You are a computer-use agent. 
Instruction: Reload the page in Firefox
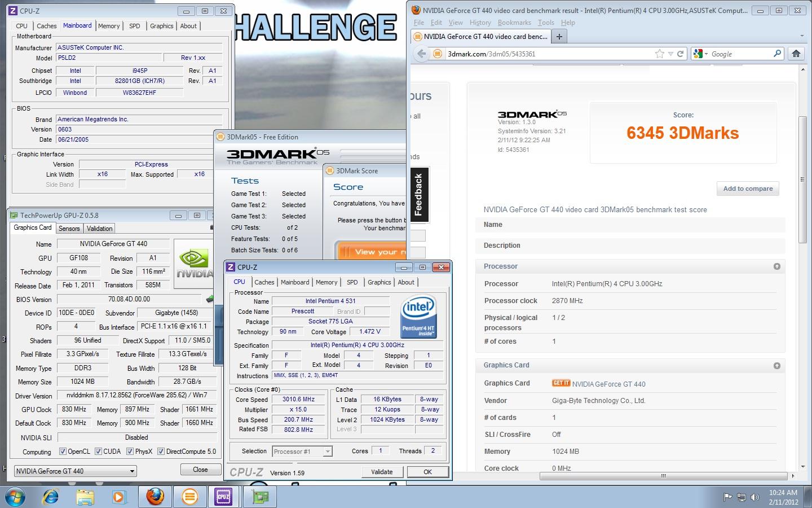pos(680,54)
